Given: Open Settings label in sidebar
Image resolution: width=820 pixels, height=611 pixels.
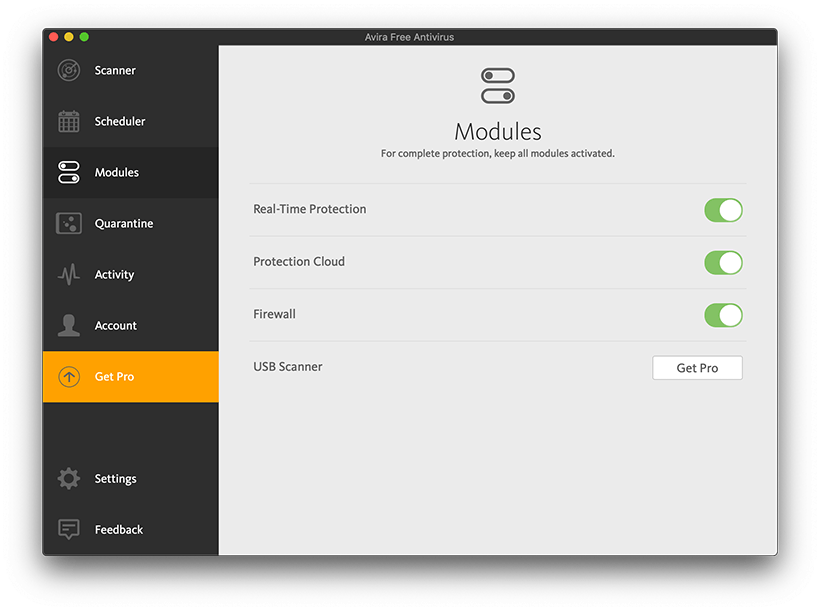Looking at the screenshot, I should click(x=115, y=479).
